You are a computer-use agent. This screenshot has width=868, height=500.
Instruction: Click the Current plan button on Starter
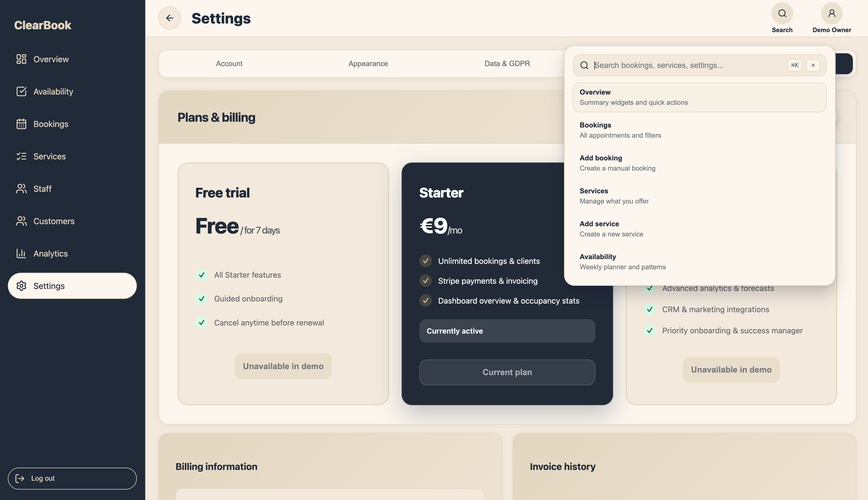tap(507, 372)
